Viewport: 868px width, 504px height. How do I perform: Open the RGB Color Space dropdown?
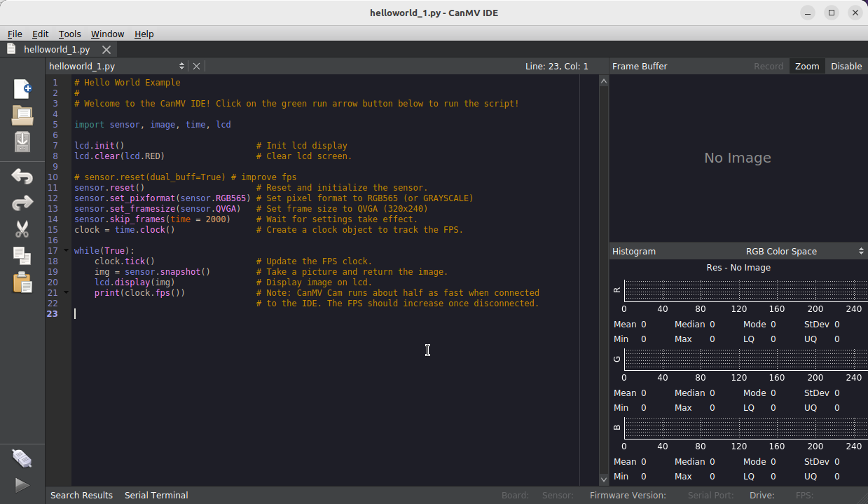tap(805, 251)
